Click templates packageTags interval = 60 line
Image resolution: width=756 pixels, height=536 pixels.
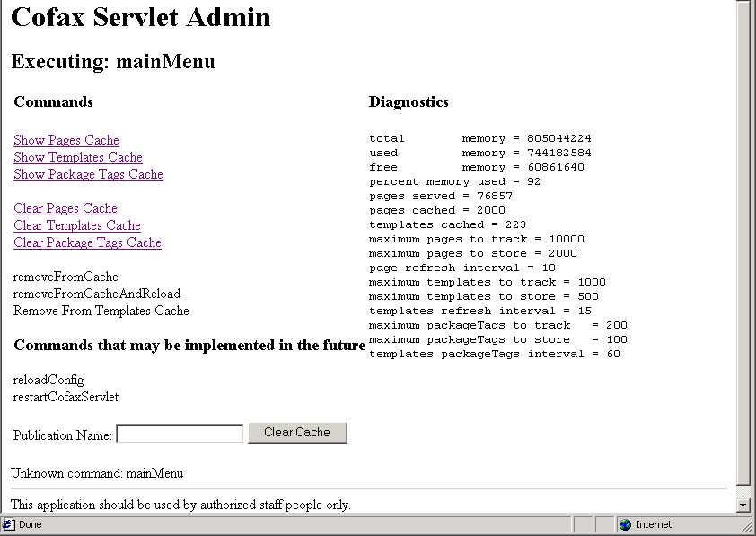coord(495,355)
